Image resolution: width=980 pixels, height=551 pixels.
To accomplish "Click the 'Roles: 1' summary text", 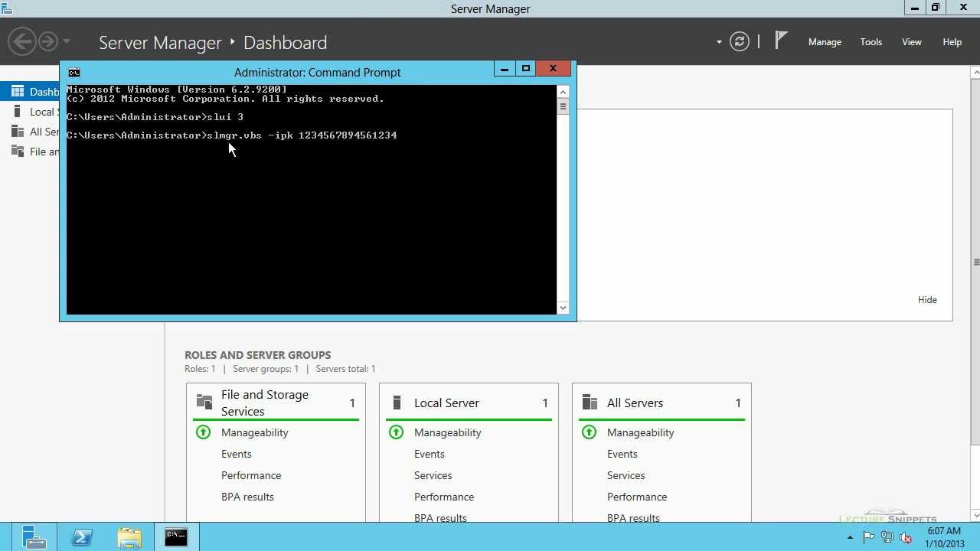I will pos(200,369).
